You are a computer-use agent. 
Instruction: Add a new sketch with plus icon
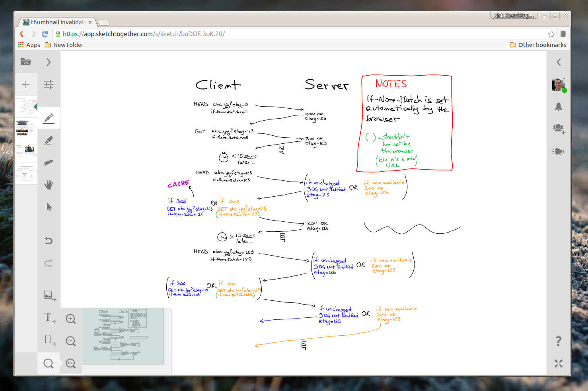pyautogui.click(x=26, y=84)
